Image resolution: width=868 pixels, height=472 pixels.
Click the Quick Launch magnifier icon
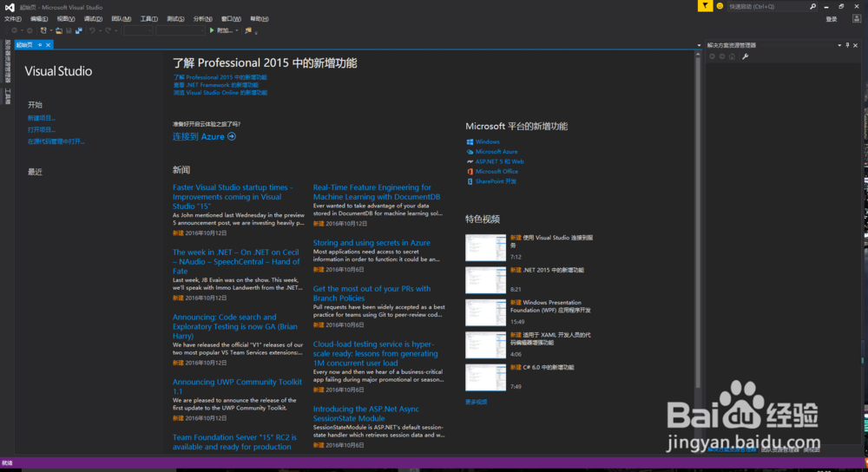(x=812, y=7)
